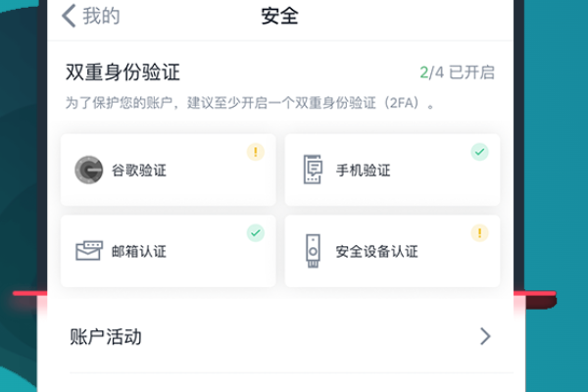The height and width of the screenshot is (392, 588).
Task: Click the yellow warning badge on 安全设备认证
Action: click(x=479, y=233)
